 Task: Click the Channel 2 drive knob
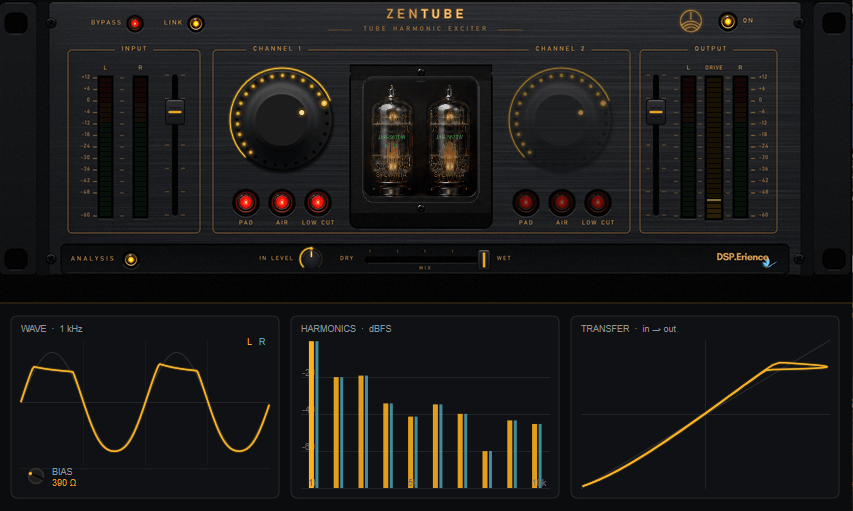[560, 119]
